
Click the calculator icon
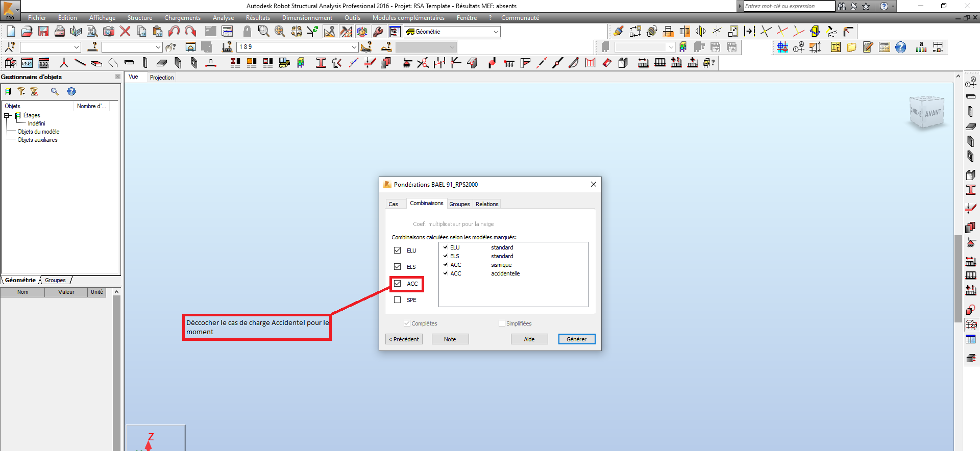pos(885,47)
